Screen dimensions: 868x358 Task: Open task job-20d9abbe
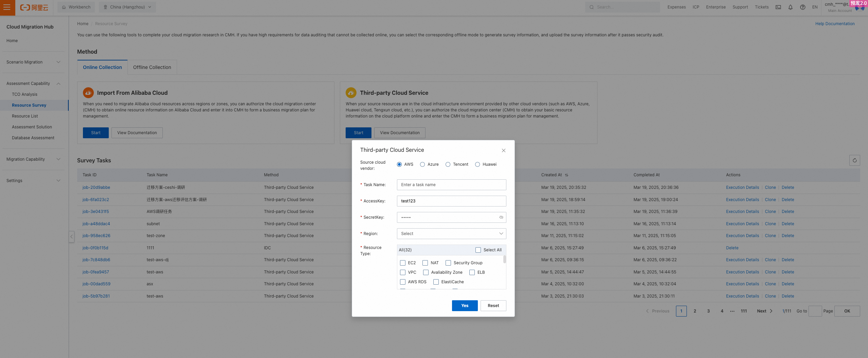point(96,187)
